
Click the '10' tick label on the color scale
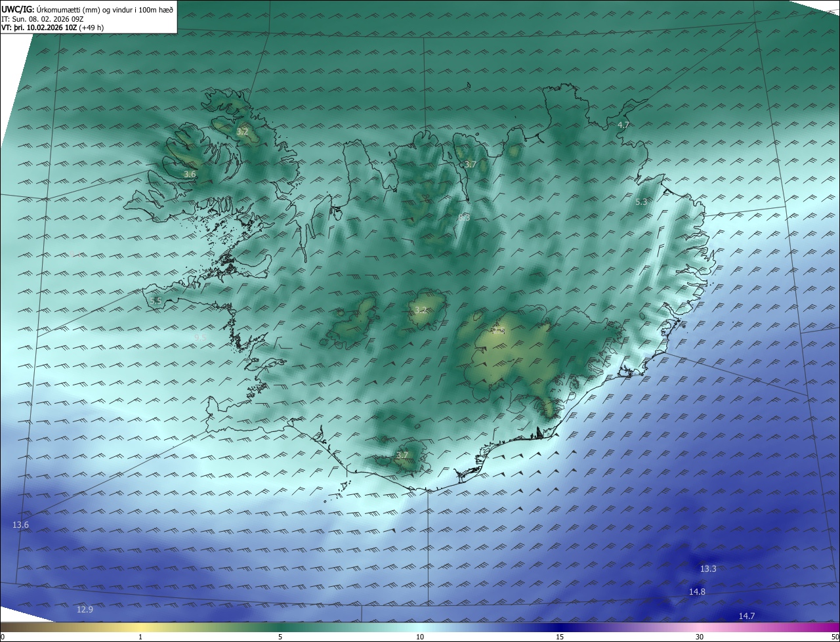pyautogui.click(x=420, y=637)
